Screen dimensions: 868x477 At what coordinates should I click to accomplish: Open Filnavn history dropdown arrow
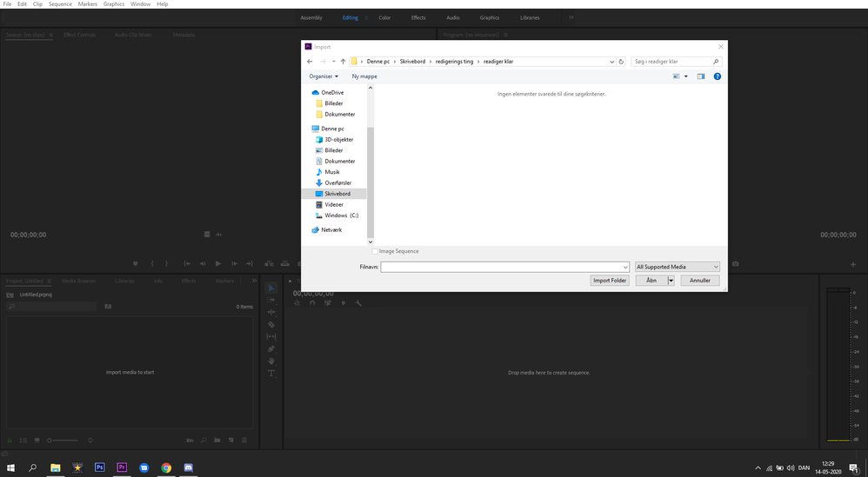625,267
